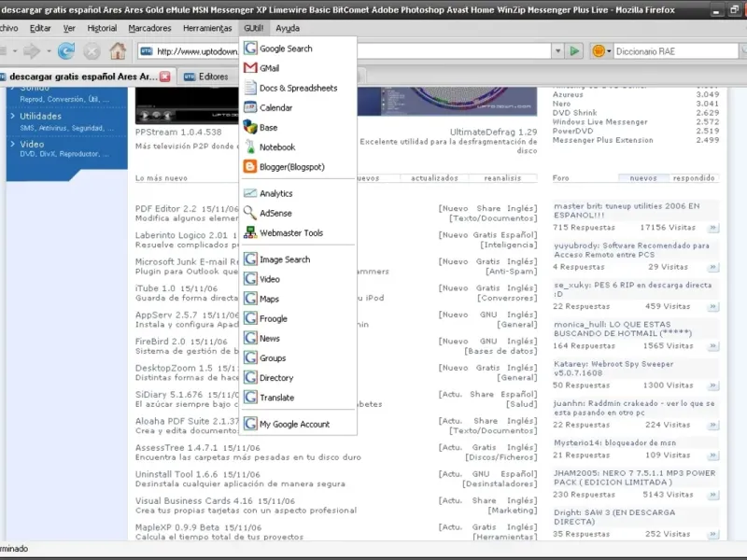Click the Docs & Spreadsheets icon
747x560 pixels.
(250, 88)
